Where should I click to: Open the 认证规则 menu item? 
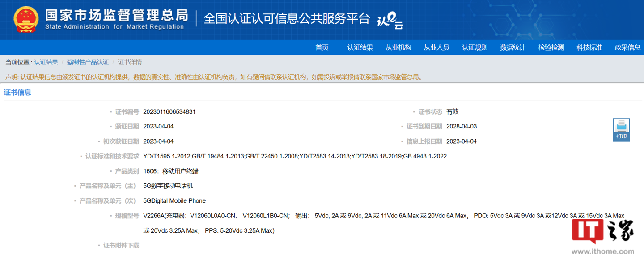475,47
